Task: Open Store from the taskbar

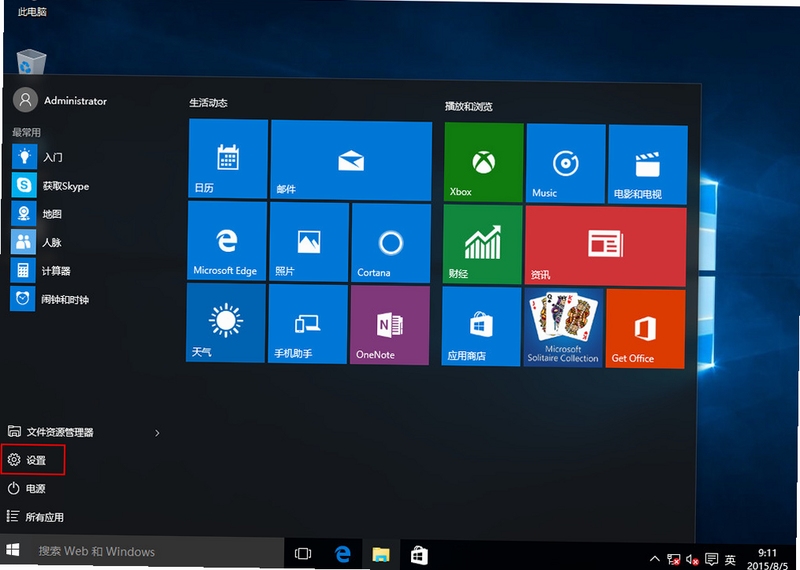Action: [x=419, y=555]
